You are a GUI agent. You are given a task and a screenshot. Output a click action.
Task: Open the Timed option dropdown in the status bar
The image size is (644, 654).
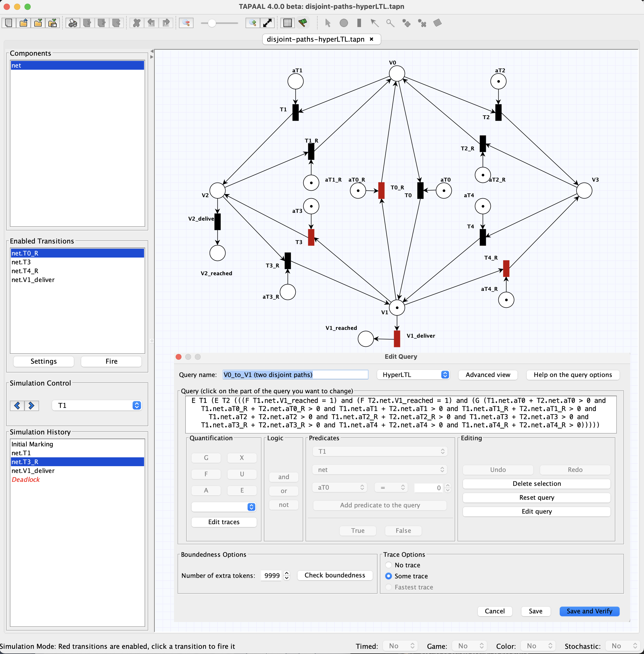pyautogui.click(x=401, y=646)
